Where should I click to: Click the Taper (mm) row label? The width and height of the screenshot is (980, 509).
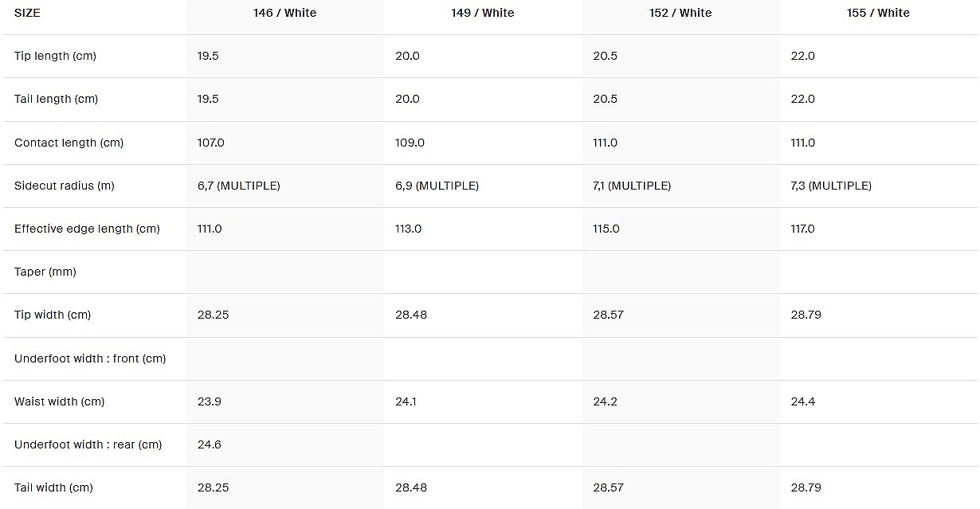pyautogui.click(x=45, y=272)
